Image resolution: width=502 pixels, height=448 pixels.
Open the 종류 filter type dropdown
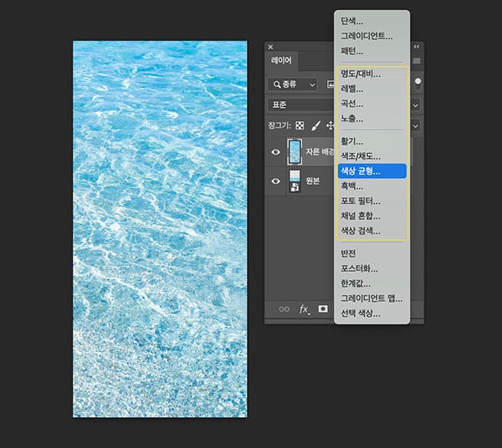[x=293, y=84]
